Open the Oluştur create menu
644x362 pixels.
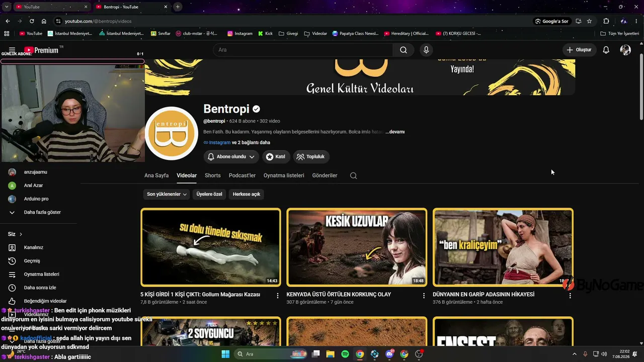(x=579, y=50)
